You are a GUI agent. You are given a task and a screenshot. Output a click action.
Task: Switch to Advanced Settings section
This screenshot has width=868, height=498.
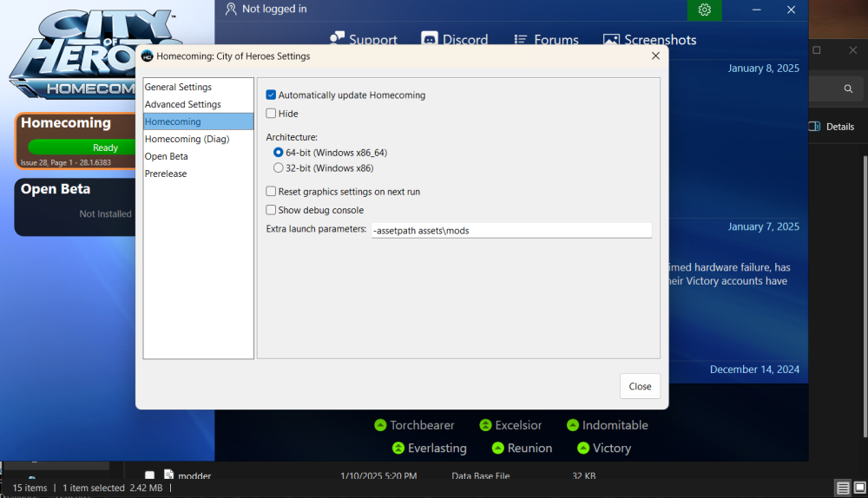point(182,104)
